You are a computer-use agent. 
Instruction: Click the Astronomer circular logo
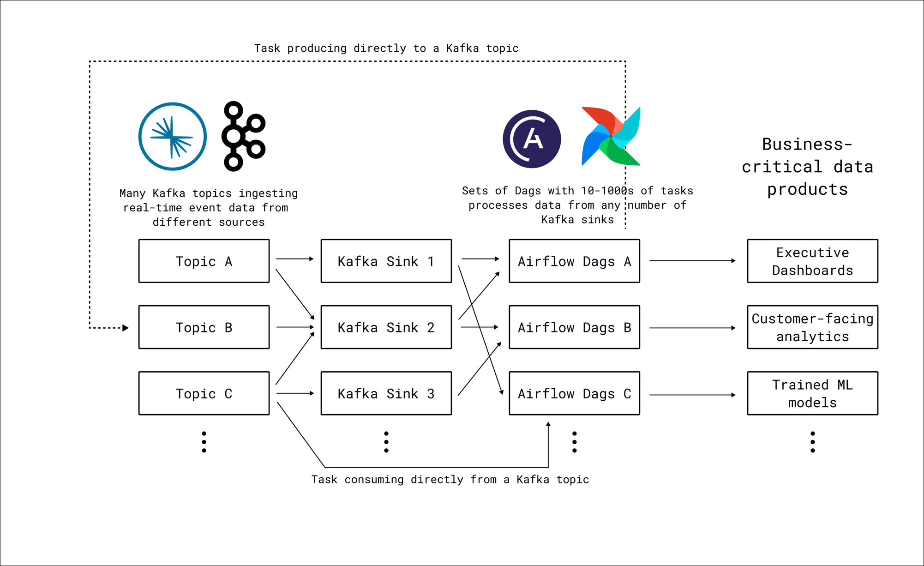pyautogui.click(x=532, y=138)
